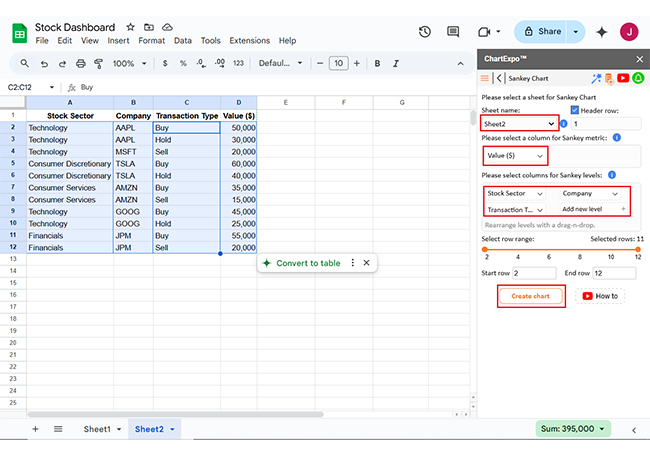Show the all sheets list
This screenshot has height=456, width=650.
pyautogui.click(x=58, y=429)
